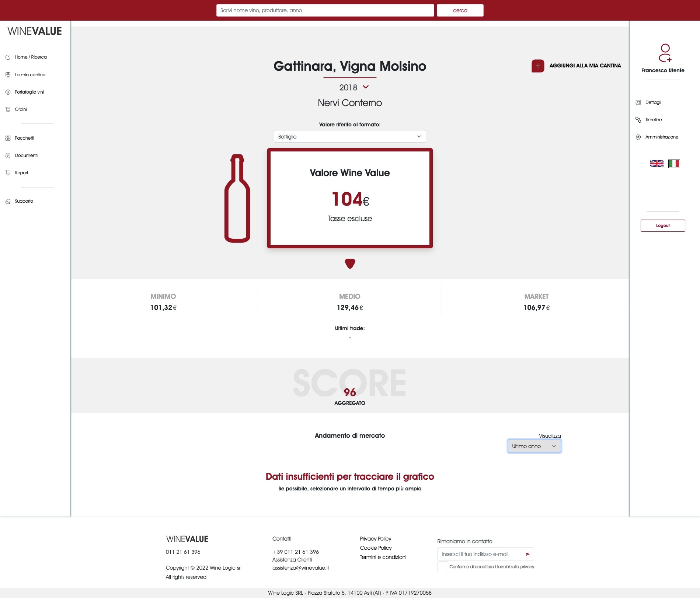Go to La mia cantina

click(30, 75)
